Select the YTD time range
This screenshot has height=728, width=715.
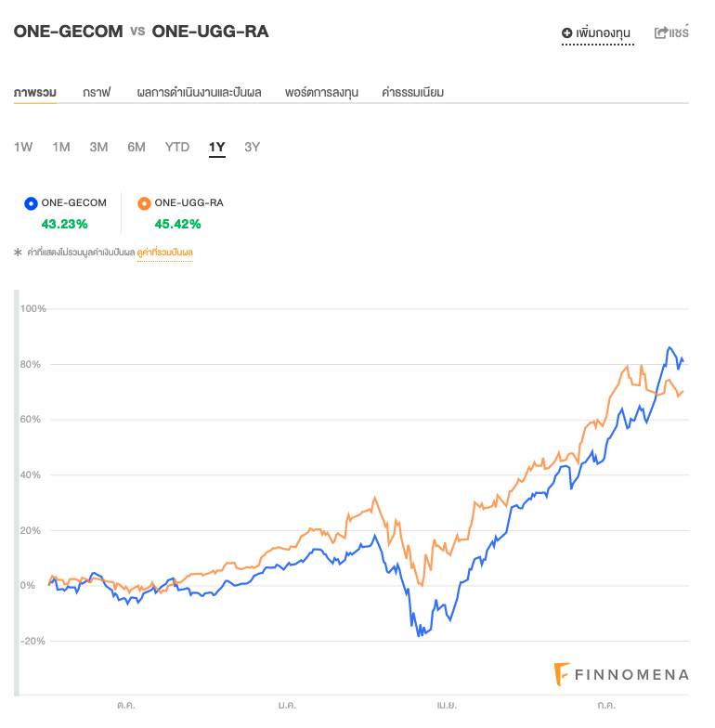[x=177, y=147]
